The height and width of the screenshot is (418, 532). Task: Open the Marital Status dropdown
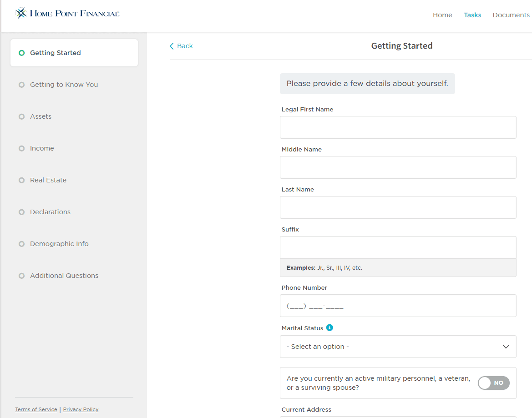391,347
